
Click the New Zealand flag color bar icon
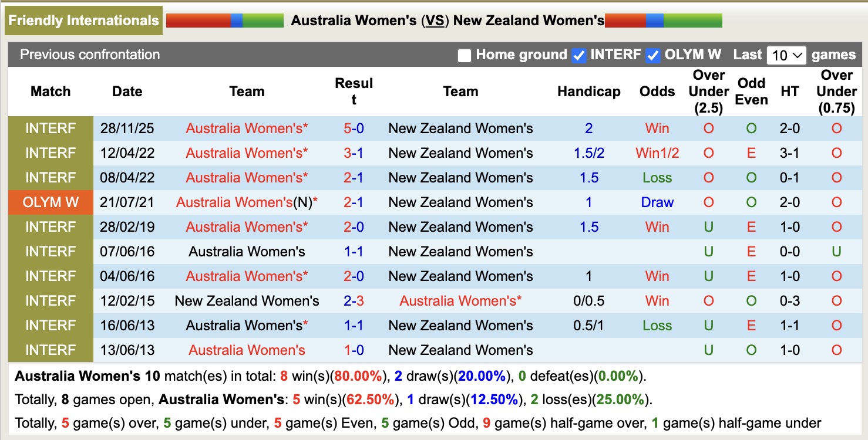(x=664, y=19)
